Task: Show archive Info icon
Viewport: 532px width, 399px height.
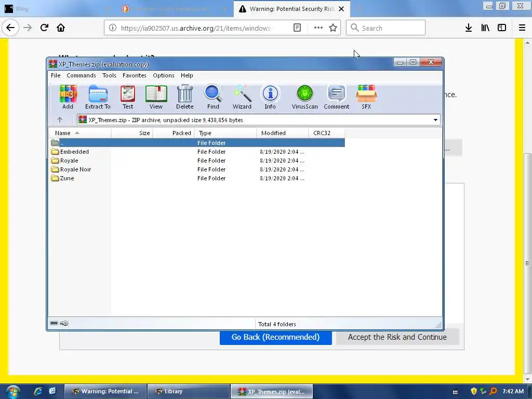Action: 270,97
